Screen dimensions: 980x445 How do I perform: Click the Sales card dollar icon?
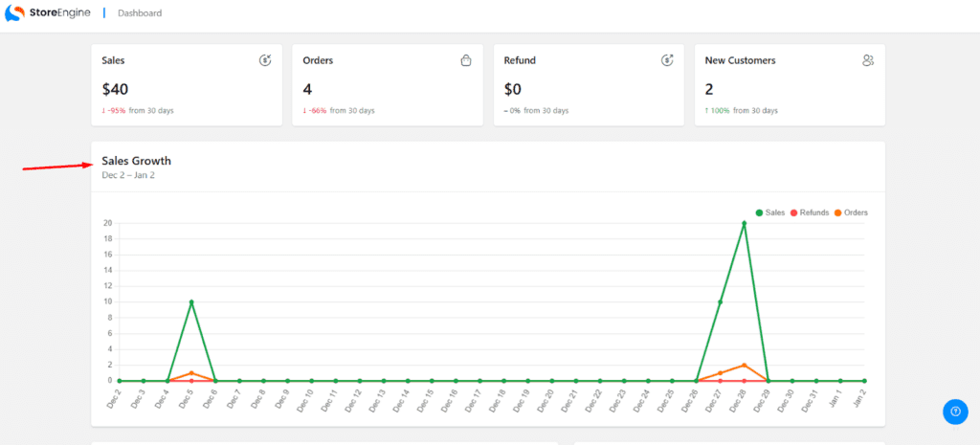pyautogui.click(x=265, y=60)
